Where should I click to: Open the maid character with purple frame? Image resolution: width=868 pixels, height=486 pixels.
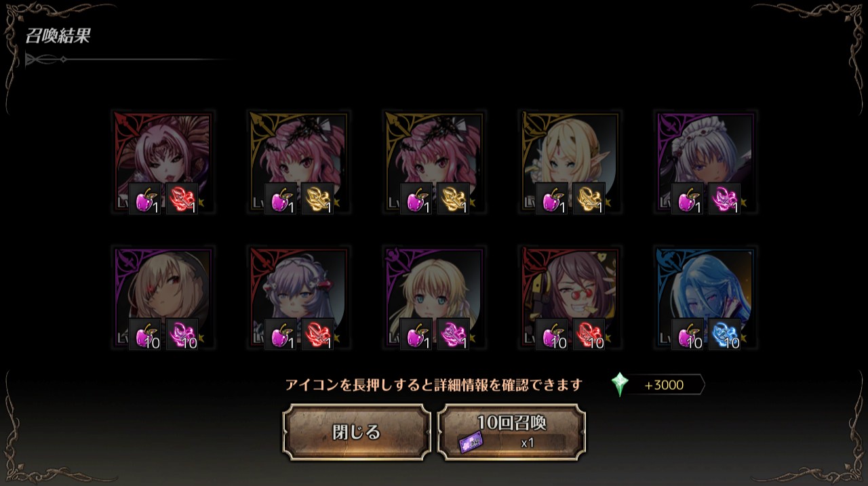click(x=706, y=163)
